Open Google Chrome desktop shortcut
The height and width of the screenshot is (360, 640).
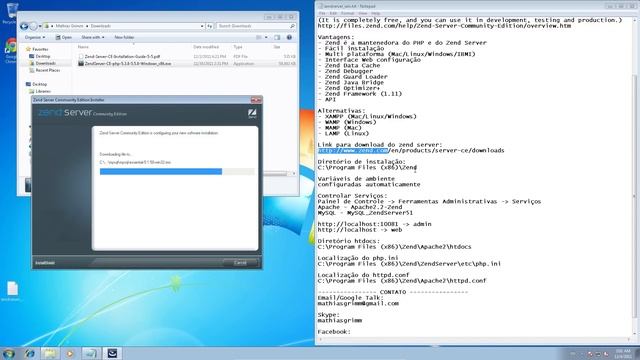pyautogui.click(x=11, y=50)
